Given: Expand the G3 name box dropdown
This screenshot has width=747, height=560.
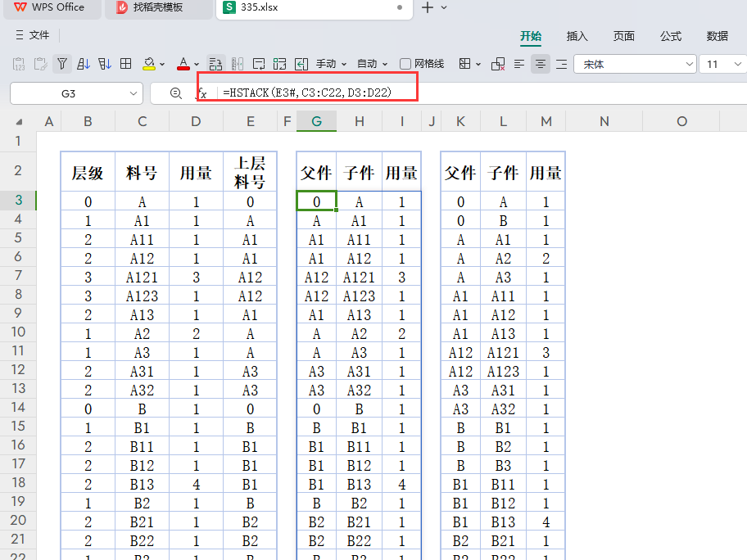Looking at the screenshot, I should (134, 93).
